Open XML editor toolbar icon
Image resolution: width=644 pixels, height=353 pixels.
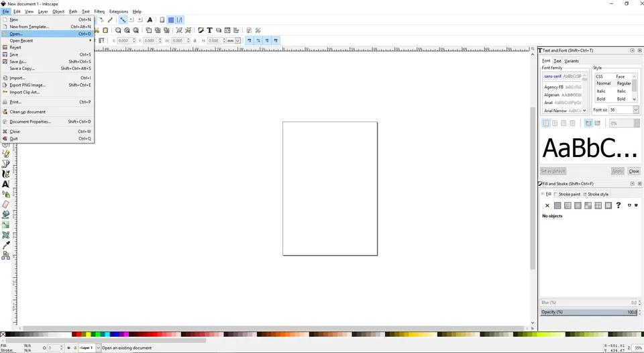point(227,30)
